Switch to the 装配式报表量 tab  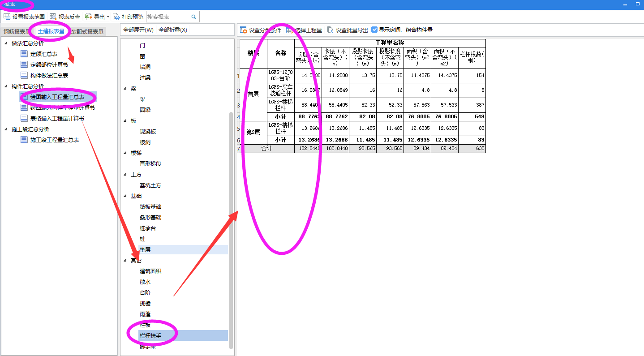[88, 32]
